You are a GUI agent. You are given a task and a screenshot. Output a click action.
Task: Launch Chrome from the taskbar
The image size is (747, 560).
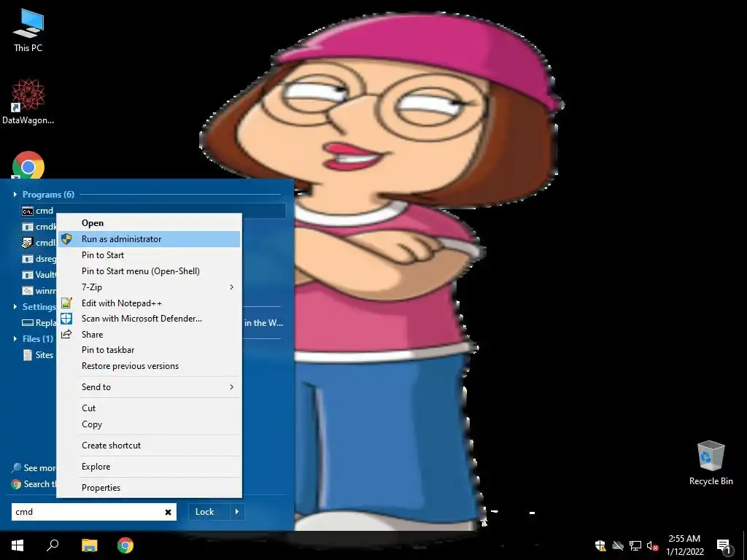point(125,545)
